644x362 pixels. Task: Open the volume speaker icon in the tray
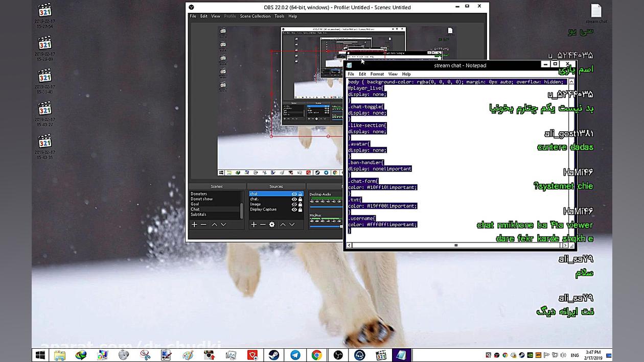click(563, 355)
